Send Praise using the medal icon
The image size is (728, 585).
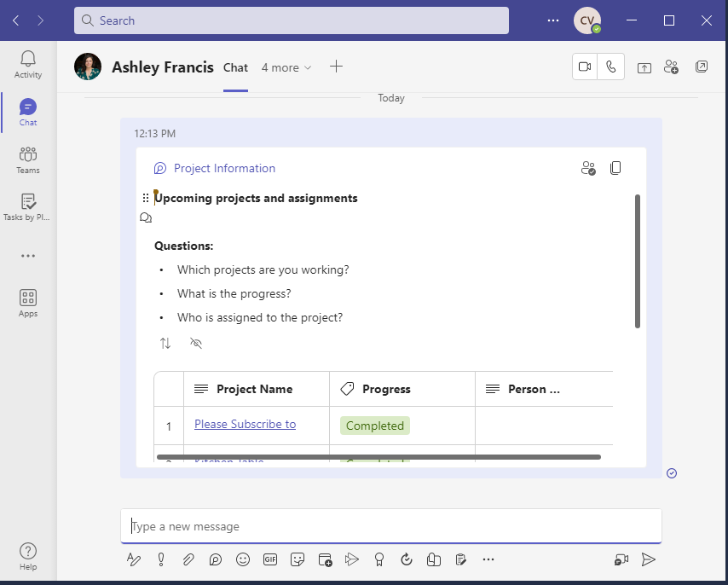tap(379, 559)
